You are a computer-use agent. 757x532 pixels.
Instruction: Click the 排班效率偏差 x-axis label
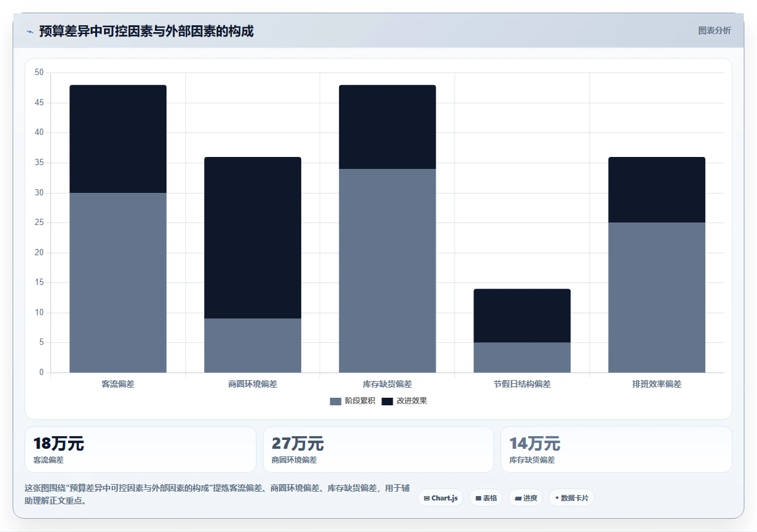pyautogui.click(x=657, y=384)
